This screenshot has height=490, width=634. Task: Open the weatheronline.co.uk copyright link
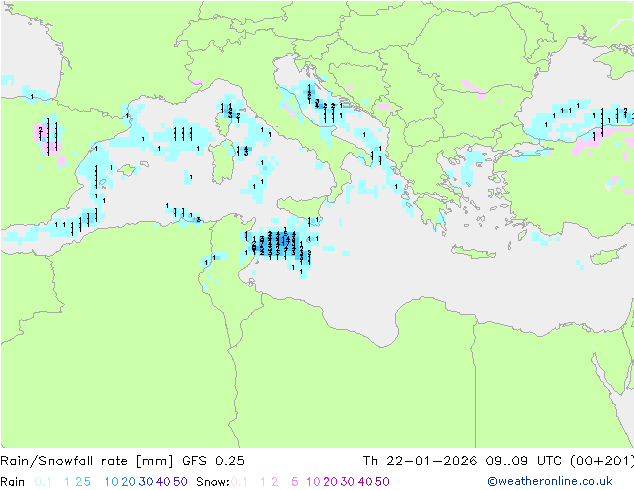click(x=550, y=481)
